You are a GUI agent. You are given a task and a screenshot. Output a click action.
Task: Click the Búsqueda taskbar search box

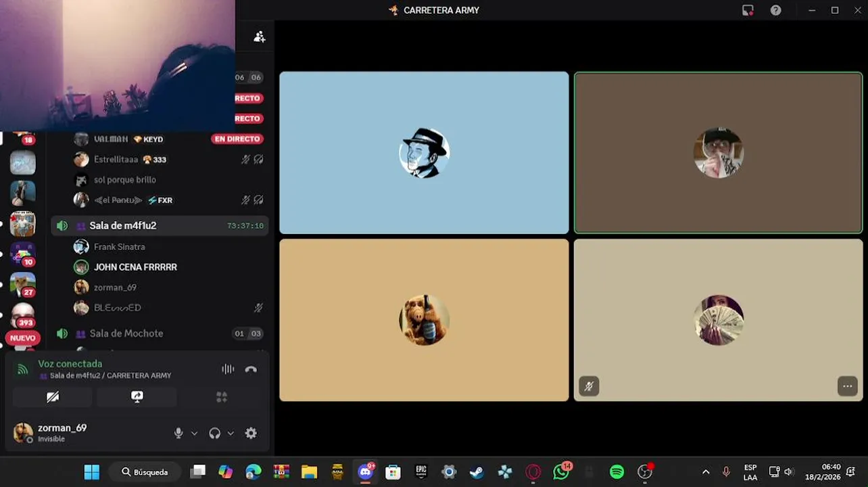click(x=146, y=472)
